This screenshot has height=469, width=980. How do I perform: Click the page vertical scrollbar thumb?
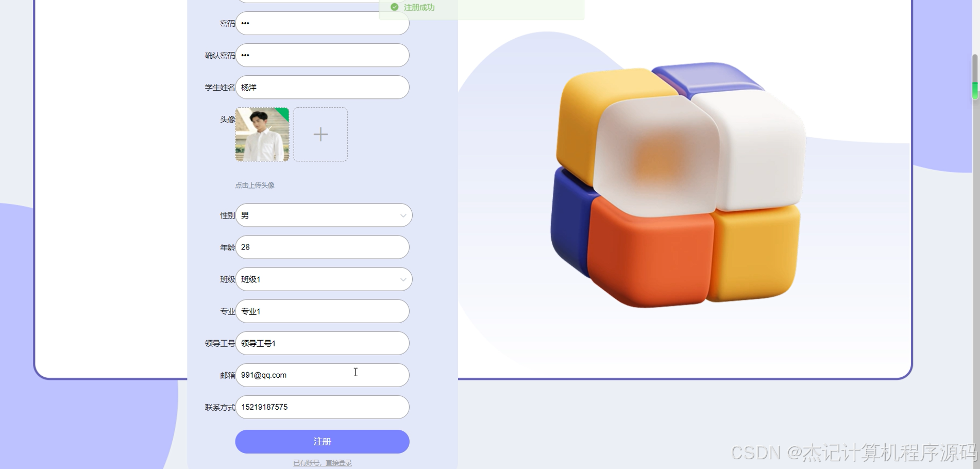pyautogui.click(x=975, y=77)
